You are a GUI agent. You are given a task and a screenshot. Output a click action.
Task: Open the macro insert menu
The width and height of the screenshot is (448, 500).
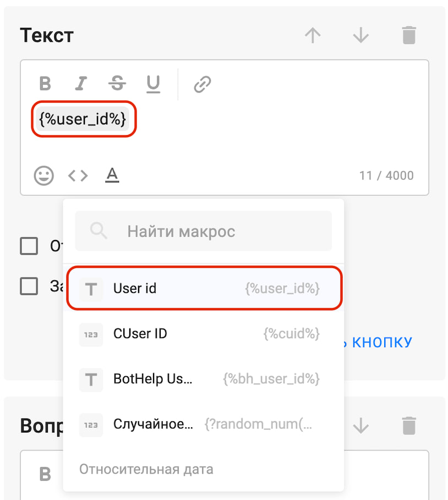(78, 176)
